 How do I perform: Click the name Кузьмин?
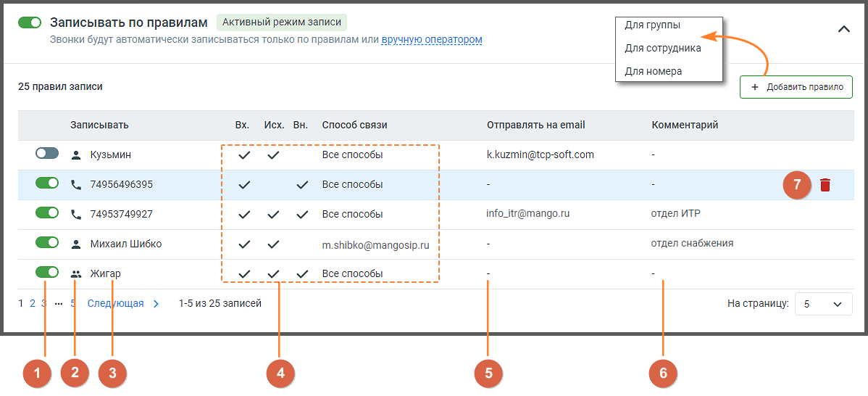[111, 155]
